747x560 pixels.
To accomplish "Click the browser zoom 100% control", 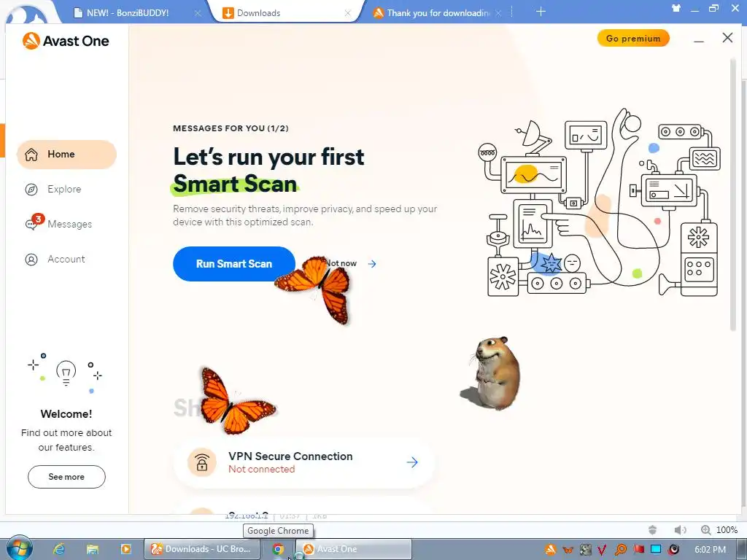I will click(719, 529).
